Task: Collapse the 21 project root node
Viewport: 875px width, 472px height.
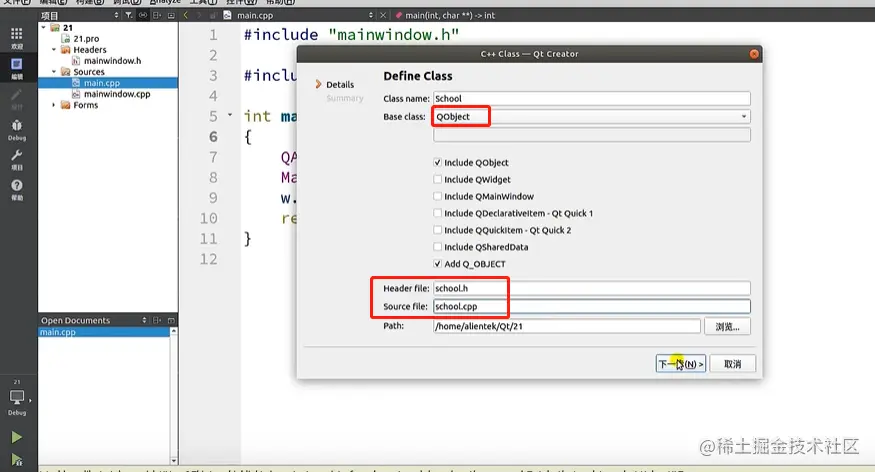Action: pyautogui.click(x=44, y=27)
